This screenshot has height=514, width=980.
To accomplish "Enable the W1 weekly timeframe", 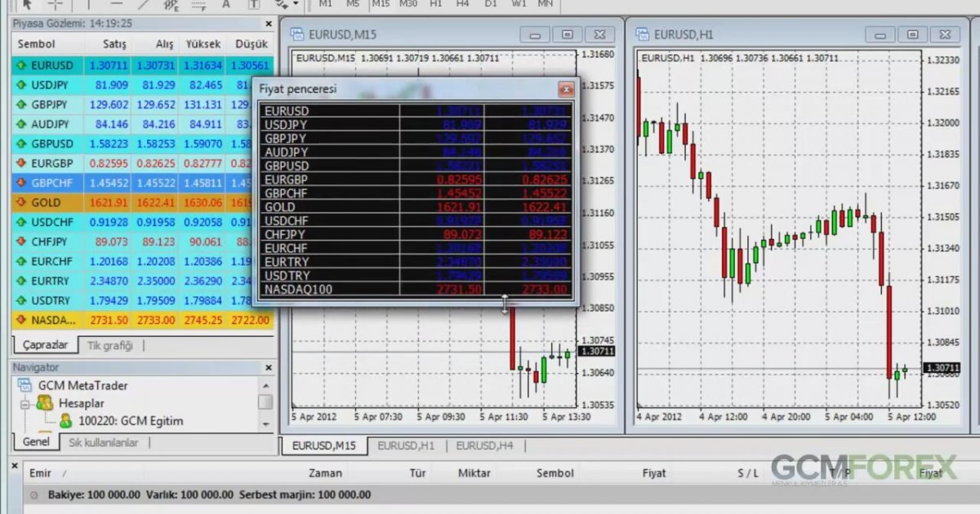I will click(x=519, y=4).
